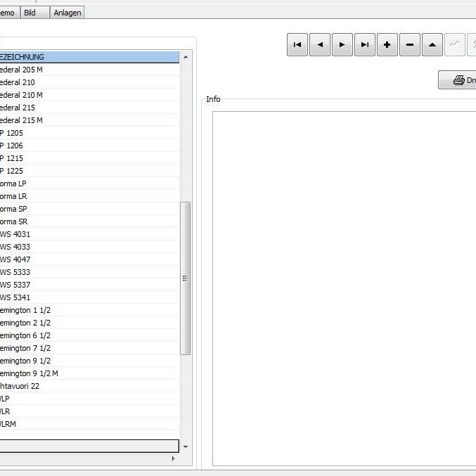The image size is (476, 476).
Task: Select row 'P 1206'
Action: [89, 146]
